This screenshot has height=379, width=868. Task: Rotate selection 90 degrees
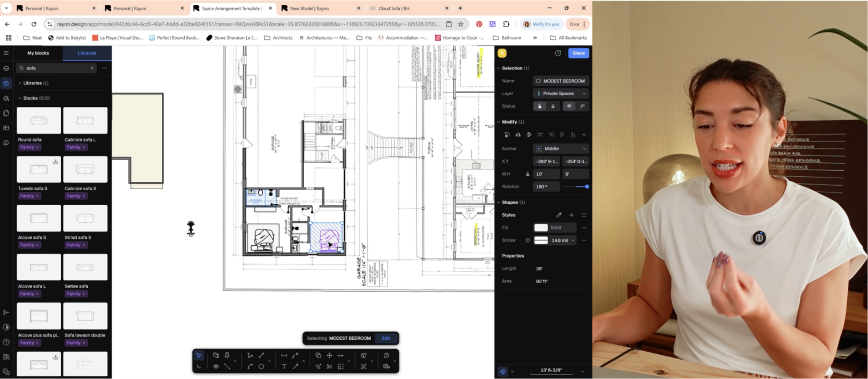(x=507, y=135)
